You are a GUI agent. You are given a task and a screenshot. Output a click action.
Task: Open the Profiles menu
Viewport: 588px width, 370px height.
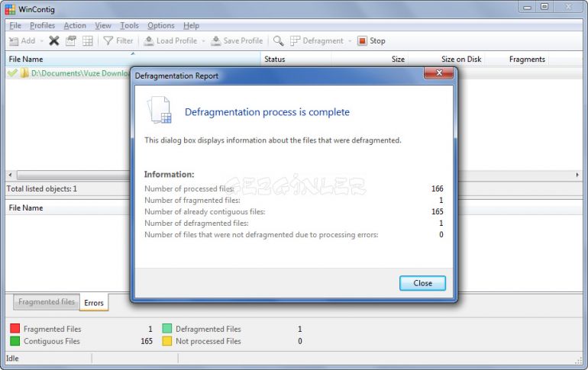[x=42, y=25]
